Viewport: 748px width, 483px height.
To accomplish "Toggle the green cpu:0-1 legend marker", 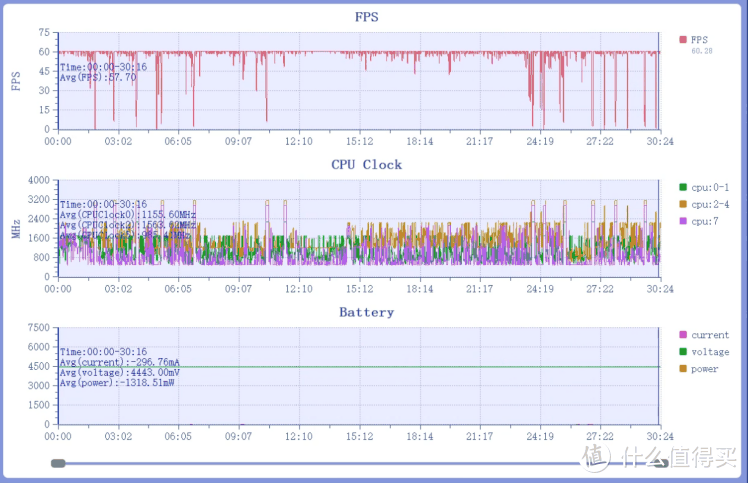I will click(683, 187).
